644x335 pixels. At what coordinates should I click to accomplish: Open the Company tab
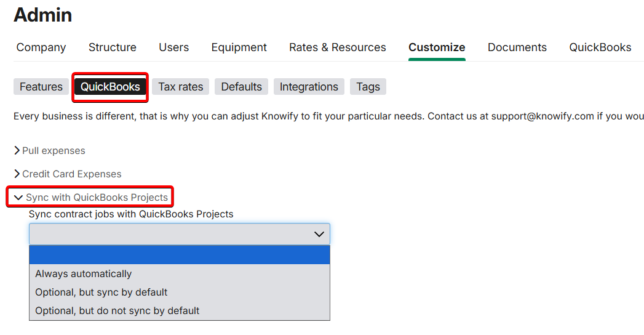(41, 47)
